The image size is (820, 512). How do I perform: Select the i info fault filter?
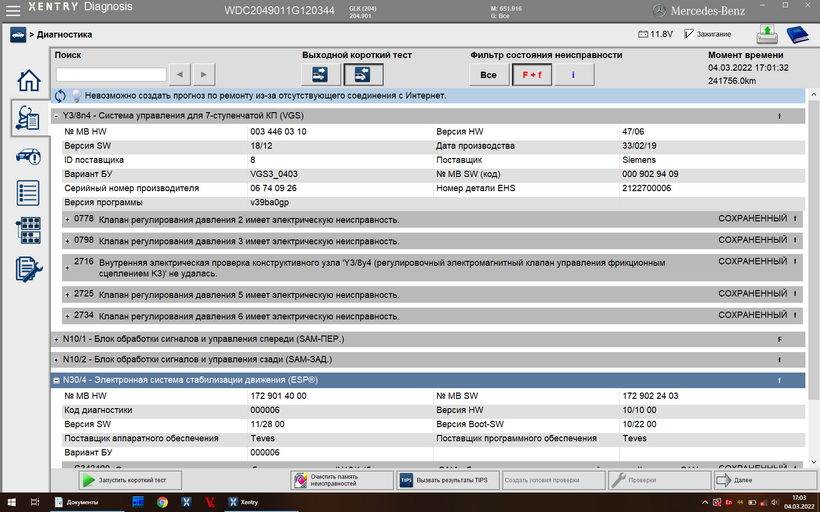point(574,75)
